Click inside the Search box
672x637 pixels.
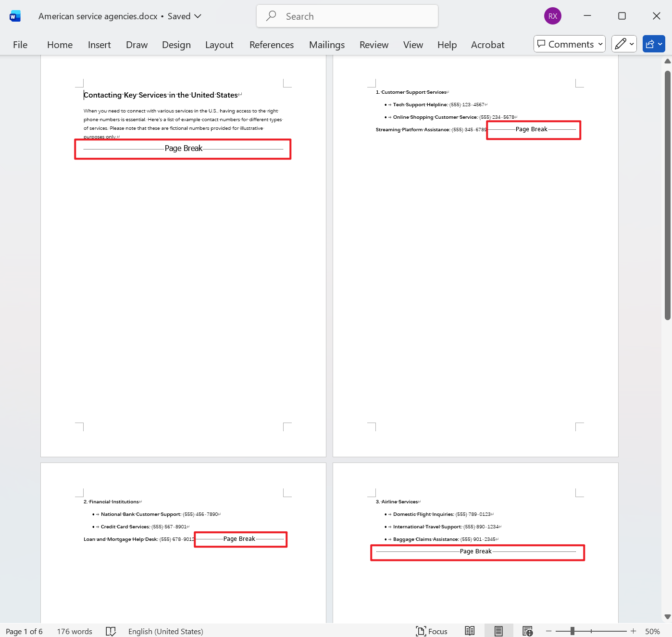(x=347, y=16)
